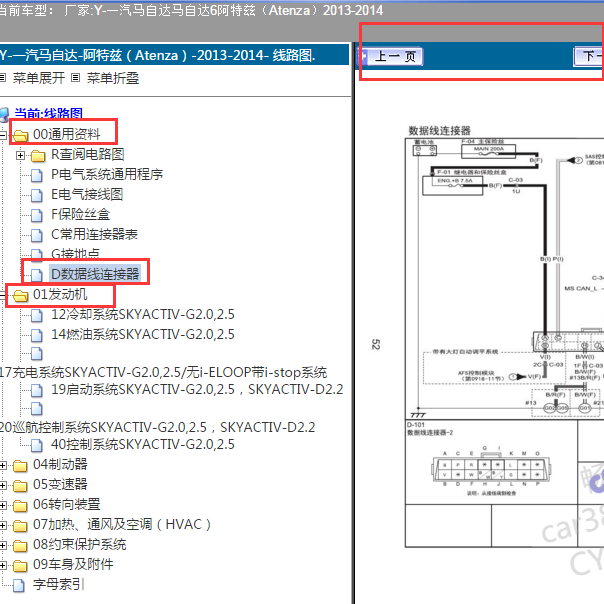
Task: Click page icon beside P电气系统通用程序
Action: [37, 175]
